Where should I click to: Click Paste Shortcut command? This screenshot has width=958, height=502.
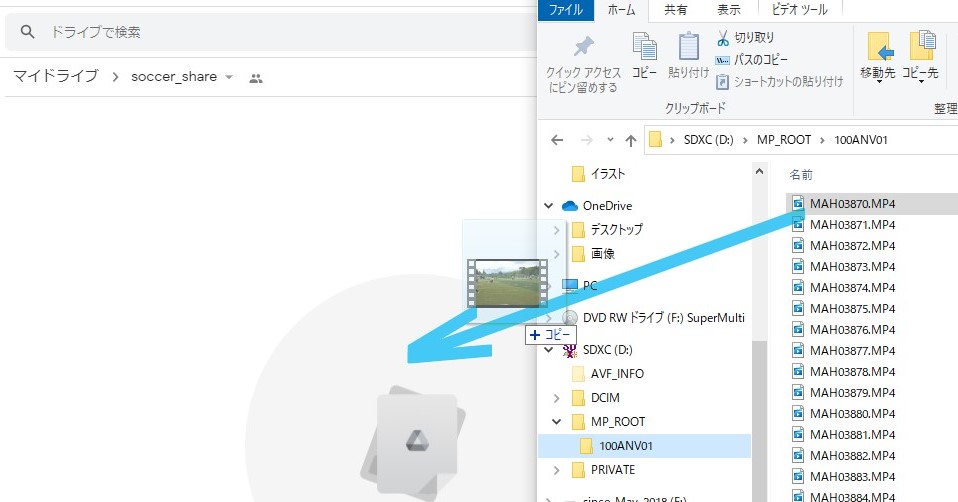[779, 82]
